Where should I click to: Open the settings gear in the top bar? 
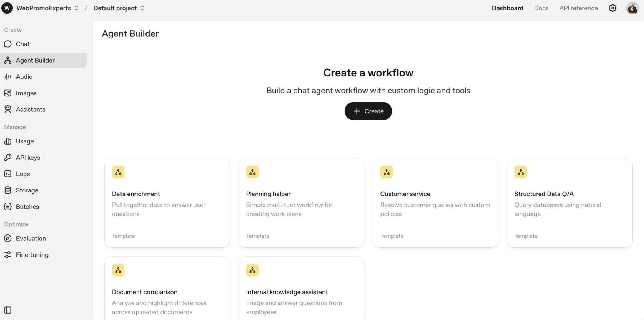click(x=613, y=8)
